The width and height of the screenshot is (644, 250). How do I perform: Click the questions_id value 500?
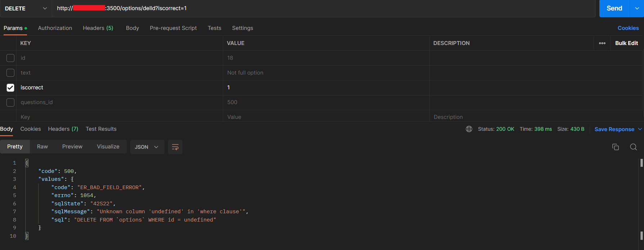232,102
